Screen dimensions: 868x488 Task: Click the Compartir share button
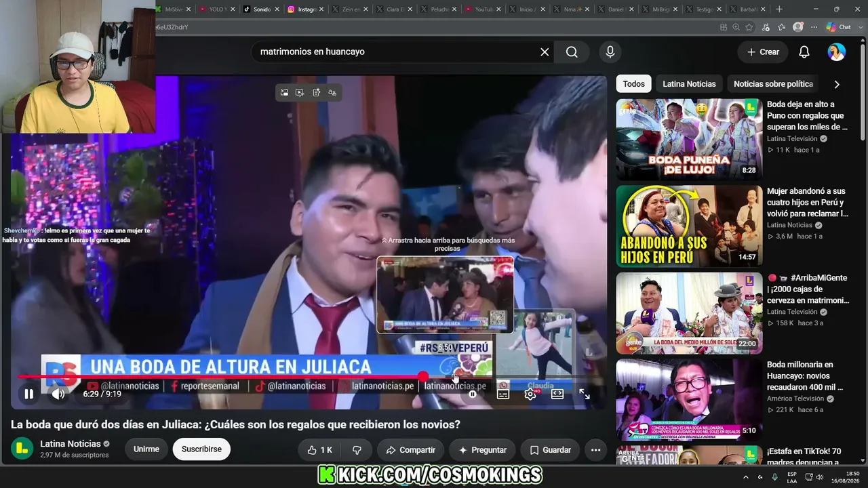[411, 450]
